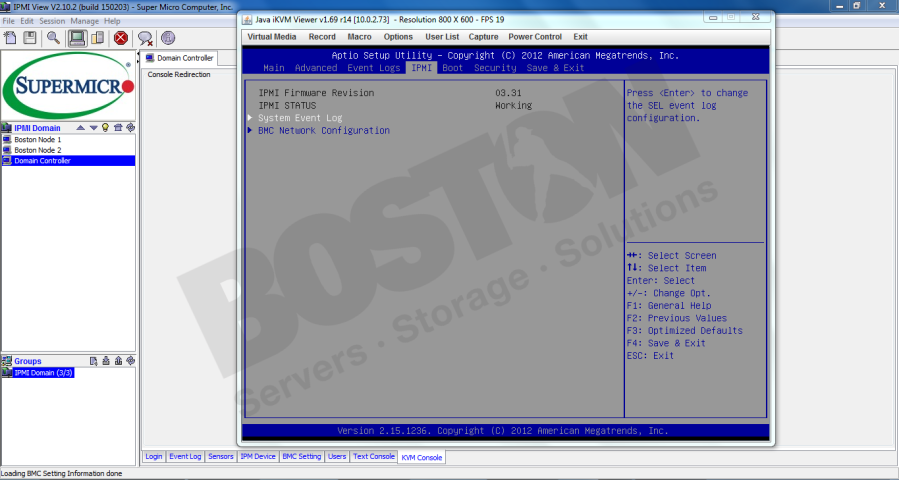Screen dimensions: 899x480
Task: Click the Java icon in iKVM Viewer title bar
Action: (x=247, y=19)
